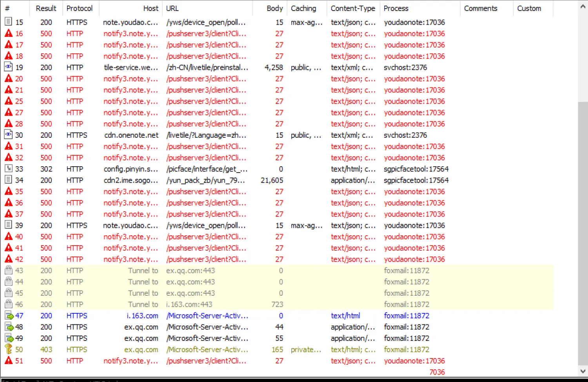Click the warning icon for session 37

click(x=8, y=214)
